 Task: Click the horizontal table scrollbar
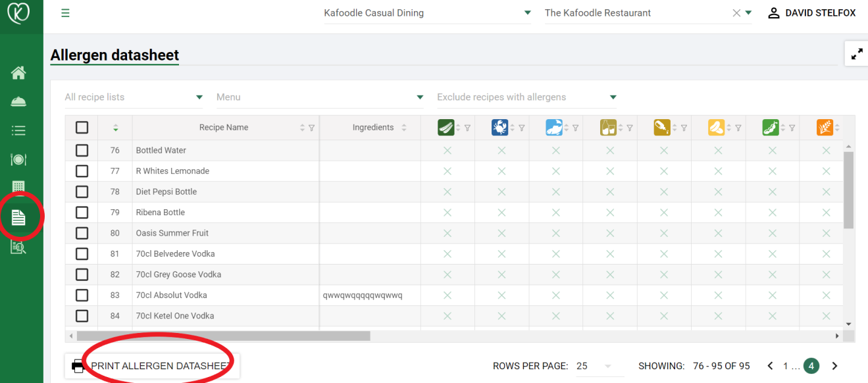point(224,336)
